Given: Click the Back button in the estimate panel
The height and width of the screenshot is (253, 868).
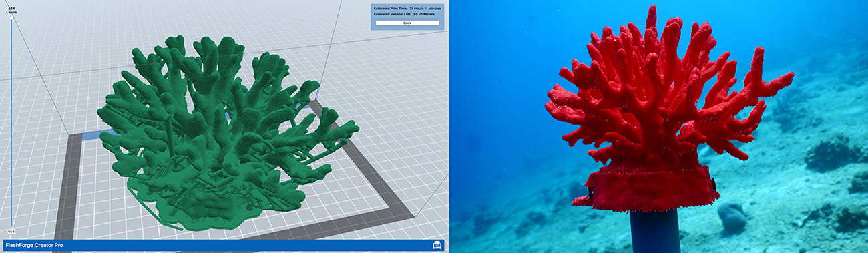Looking at the screenshot, I should click(x=407, y=23).
